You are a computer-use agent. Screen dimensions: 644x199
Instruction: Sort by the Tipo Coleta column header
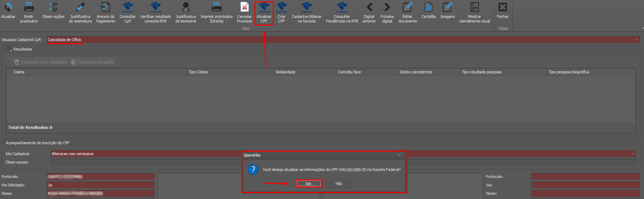[x=231, y=72]
